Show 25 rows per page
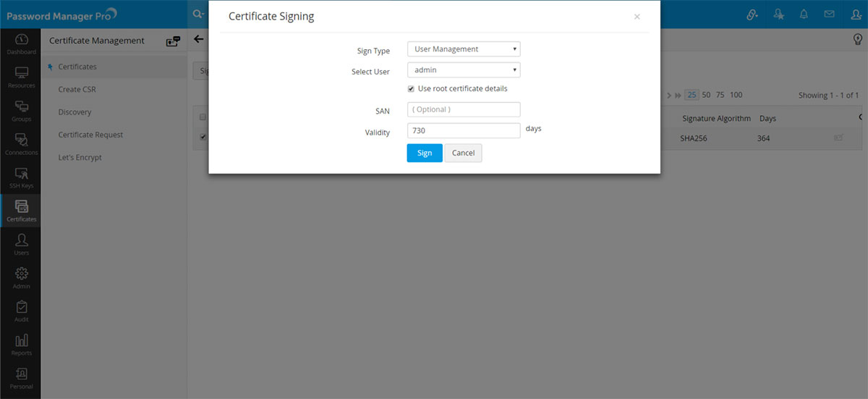Screen dimensions: 868x399 [x=692, y=95]
